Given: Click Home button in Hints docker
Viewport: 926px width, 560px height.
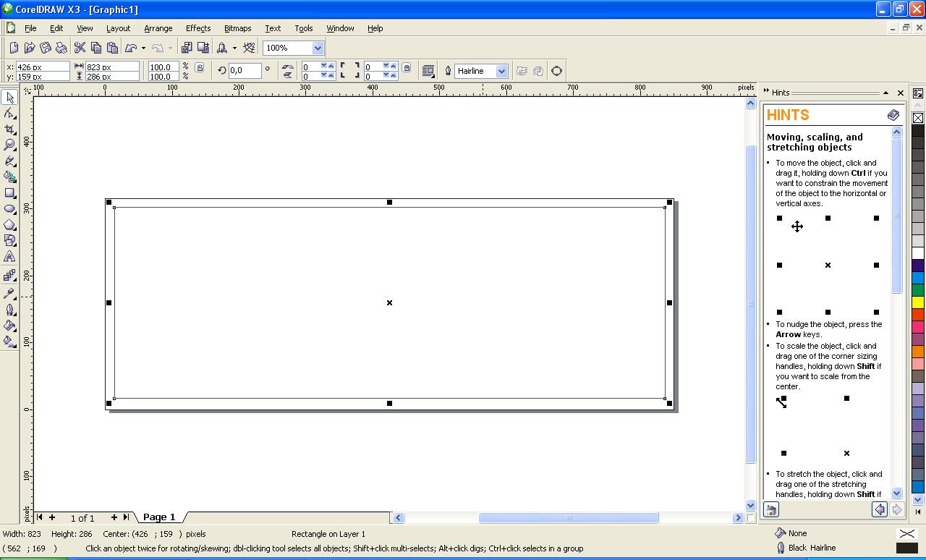Looking at the screenshot, I should [x=771, y=510].
